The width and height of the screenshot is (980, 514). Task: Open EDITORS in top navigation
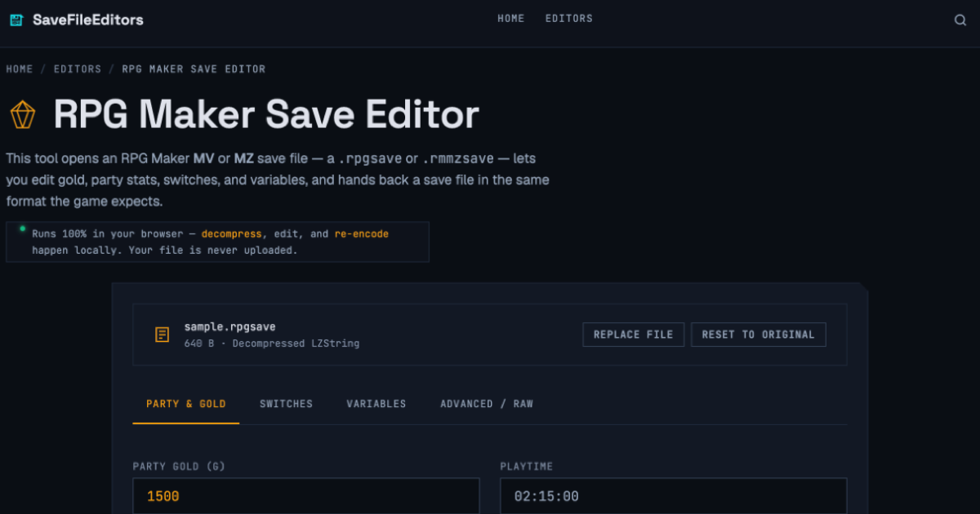click(x=569, y=19)
